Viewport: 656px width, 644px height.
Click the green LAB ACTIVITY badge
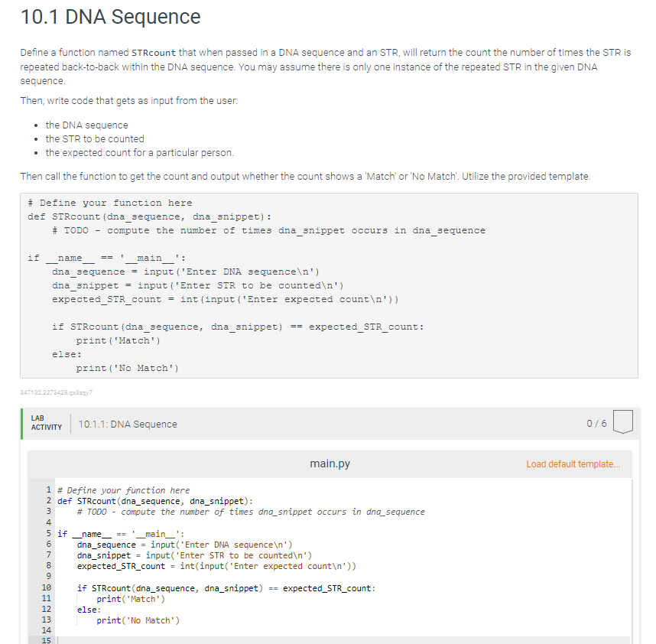click(46, 421)
